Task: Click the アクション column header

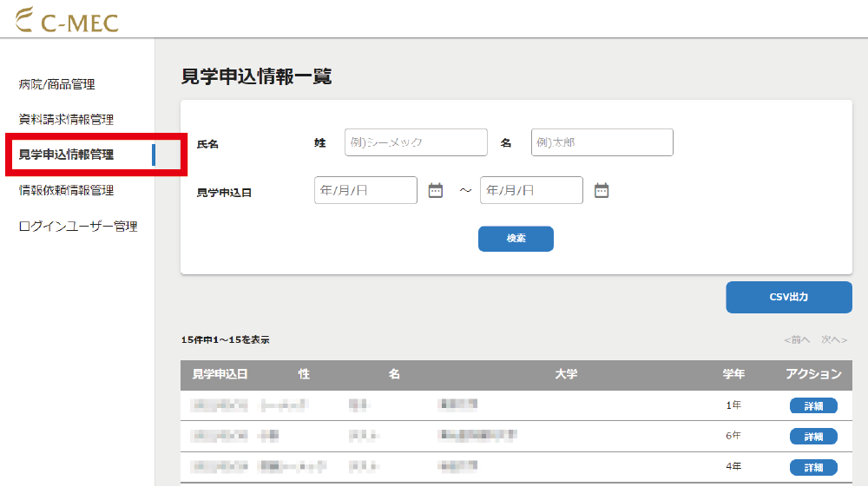Action: (x=814, y=375)
